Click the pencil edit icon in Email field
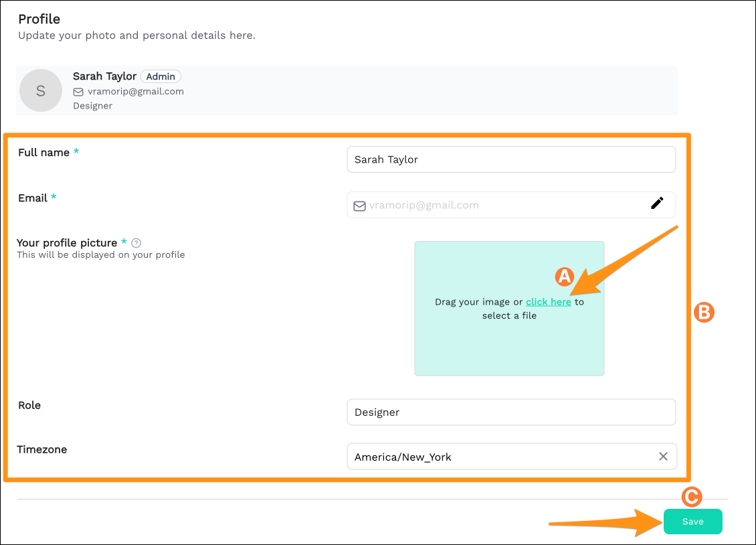This screenshot has width=756, height=545. pyautogui.click(x=657, y=204)
